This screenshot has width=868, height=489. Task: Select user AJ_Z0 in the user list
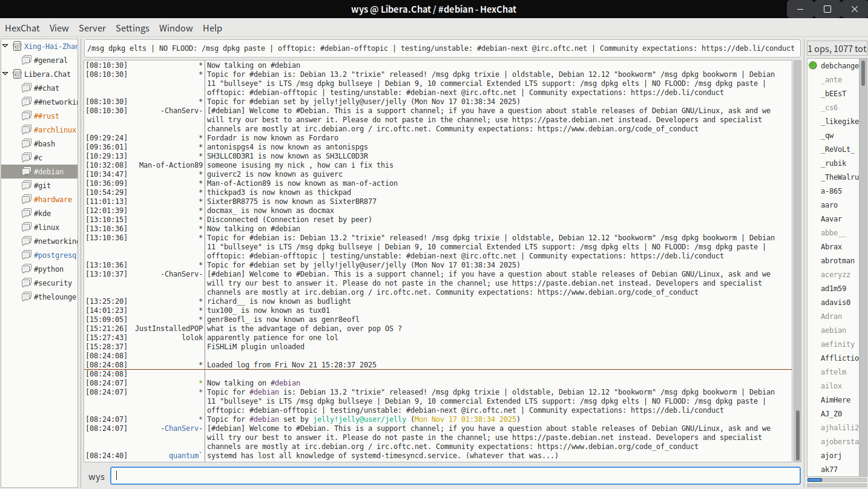pyautogui.click(x=831, y=413)
